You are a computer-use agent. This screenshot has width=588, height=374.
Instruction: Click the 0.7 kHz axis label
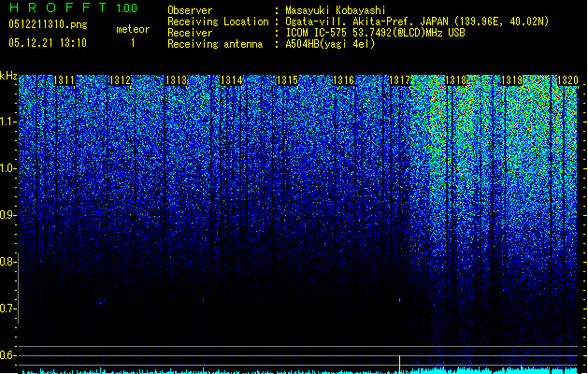tap(7, 309)
